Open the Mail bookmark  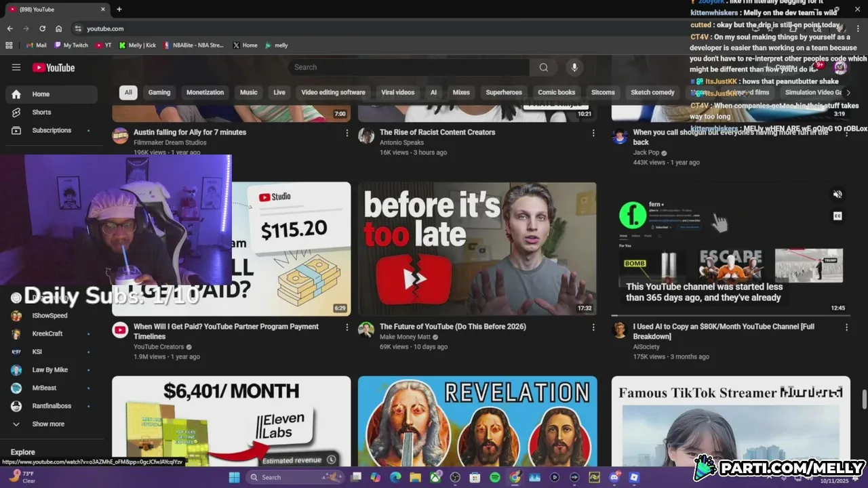coord(37,45)
